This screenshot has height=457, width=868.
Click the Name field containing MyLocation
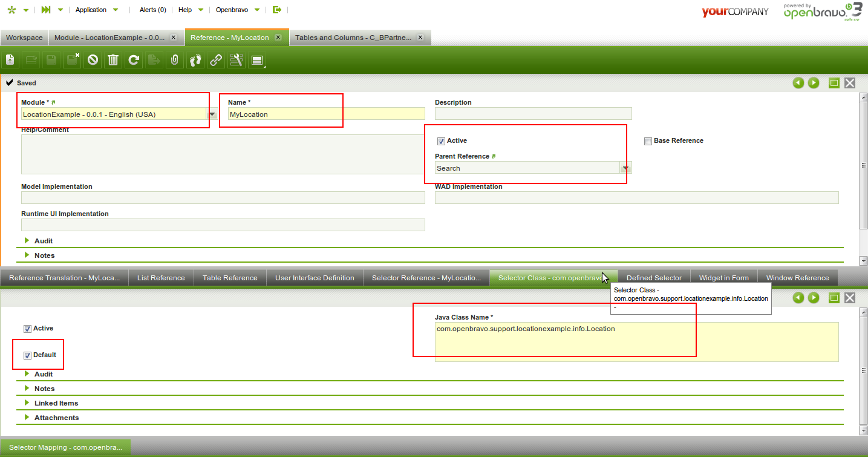pos(326,114)
